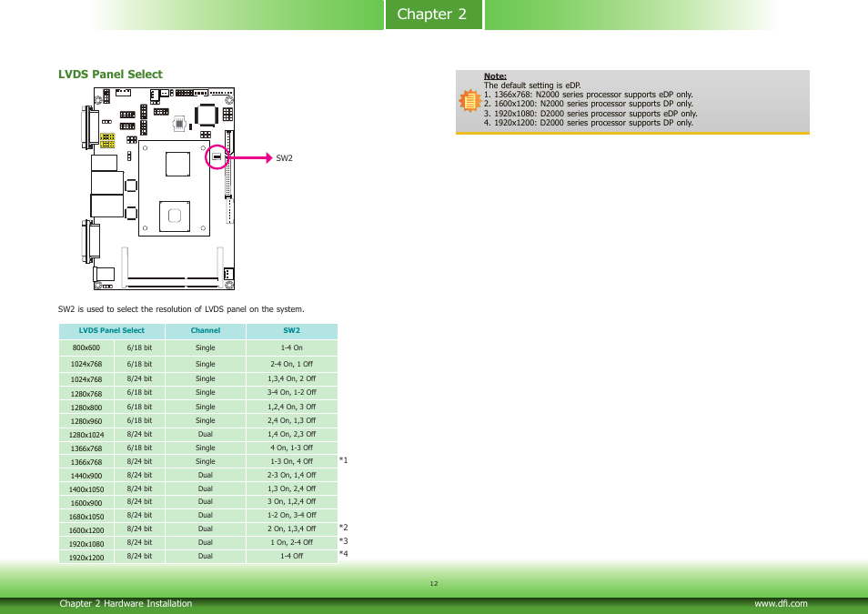
Task: Click the '1,3,4 On, 2 Off' setting cell
Action: (x=292, y=378)
